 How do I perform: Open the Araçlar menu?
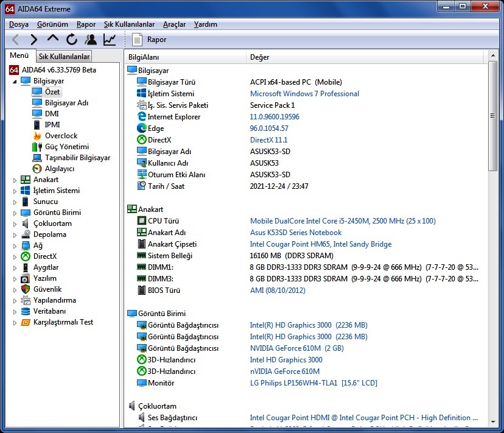(174, 24)
